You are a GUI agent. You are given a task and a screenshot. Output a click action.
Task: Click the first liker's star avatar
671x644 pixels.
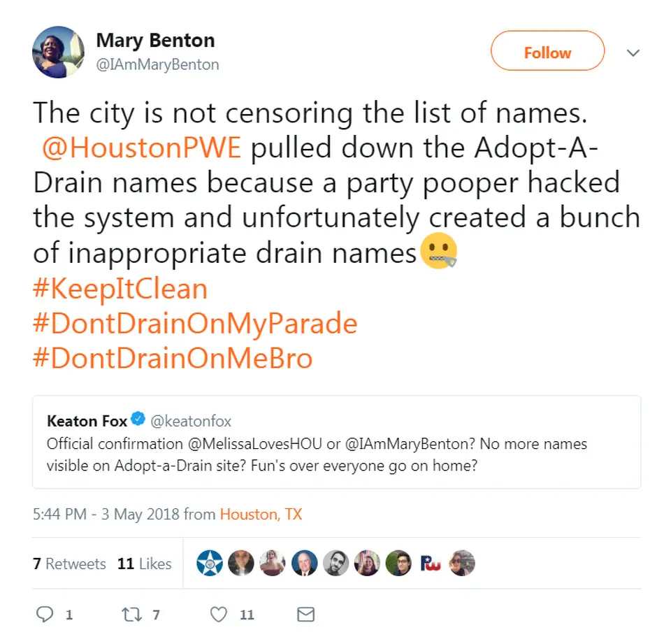click(209, 563)
